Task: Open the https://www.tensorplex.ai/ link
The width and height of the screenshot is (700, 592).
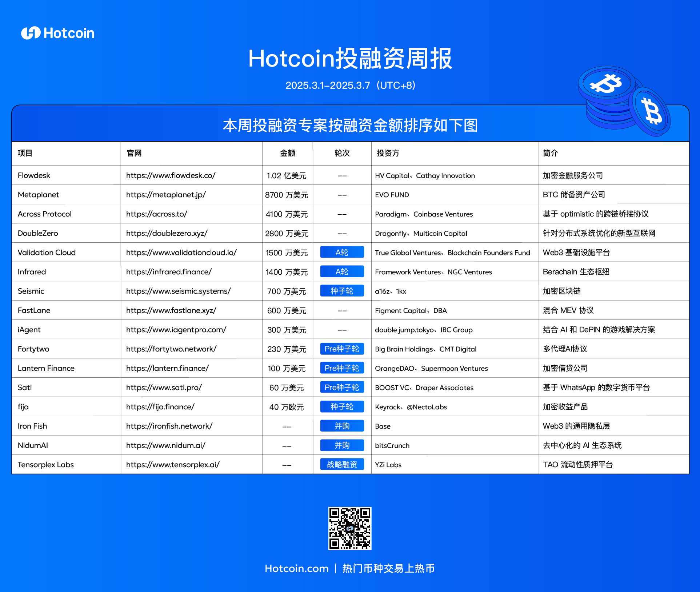Action: tap(173, 465)
